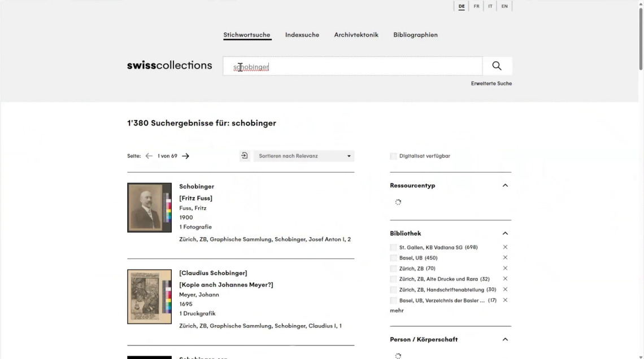Click the export results icon
Image resolution: width=644 pixels, height=359 pixels.
245,156
